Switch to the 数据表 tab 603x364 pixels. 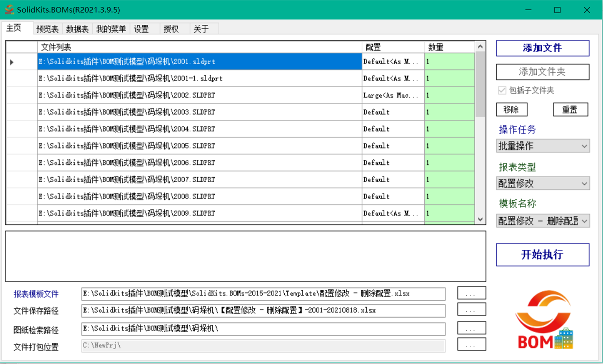click(77, 28)
